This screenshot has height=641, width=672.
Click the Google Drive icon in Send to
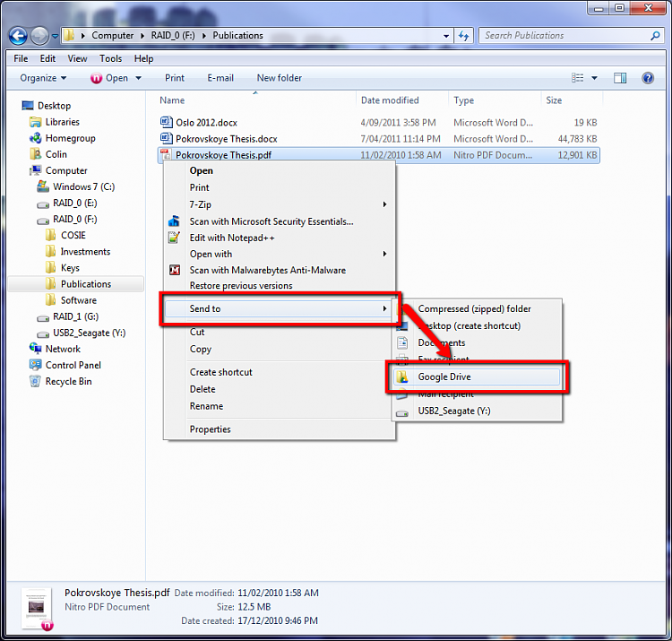pyautogui.click(x=402, y=377)
